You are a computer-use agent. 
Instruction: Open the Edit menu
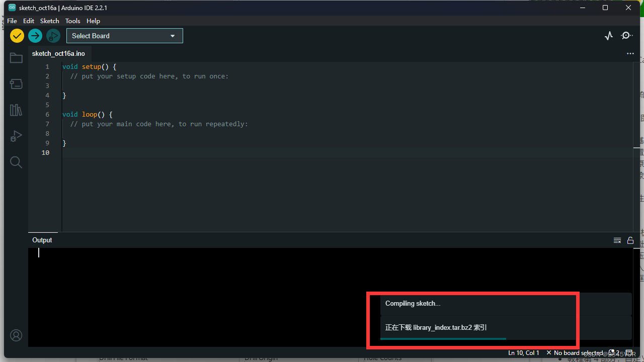tap(29, 21)
